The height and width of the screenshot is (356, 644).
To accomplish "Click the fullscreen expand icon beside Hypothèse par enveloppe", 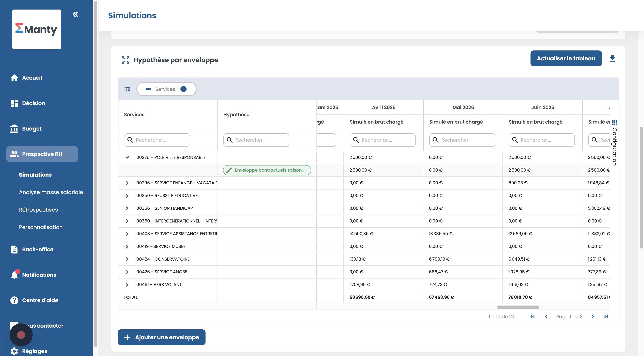I will 125,60.
